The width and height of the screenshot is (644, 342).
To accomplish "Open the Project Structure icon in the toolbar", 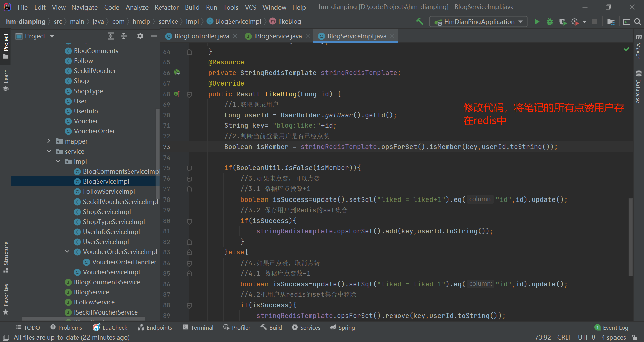I will pos(611,22).
